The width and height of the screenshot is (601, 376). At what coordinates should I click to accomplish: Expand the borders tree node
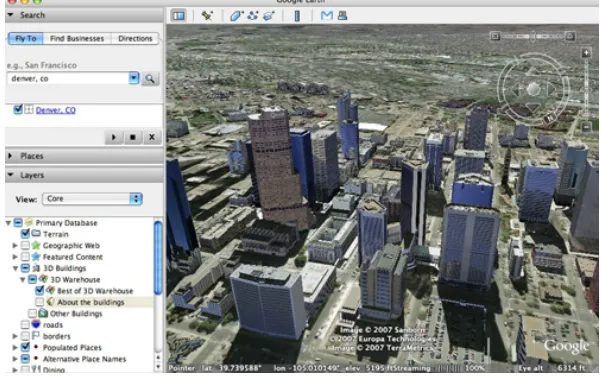(x=15, y=336)
